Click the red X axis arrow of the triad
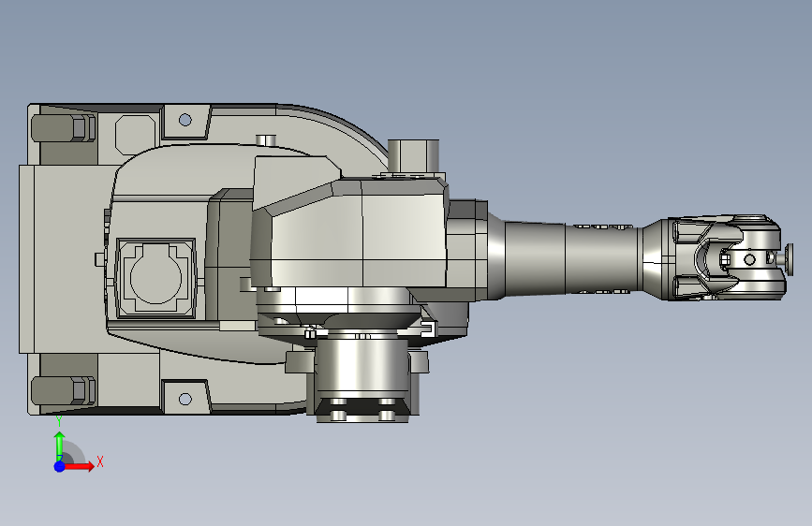 click(x=79, y=466)
